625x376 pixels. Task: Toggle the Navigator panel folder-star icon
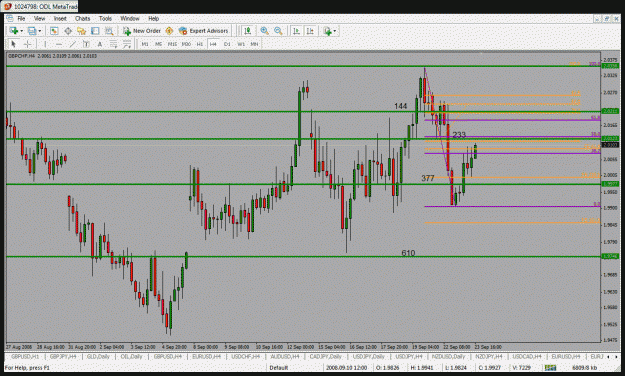81,31
